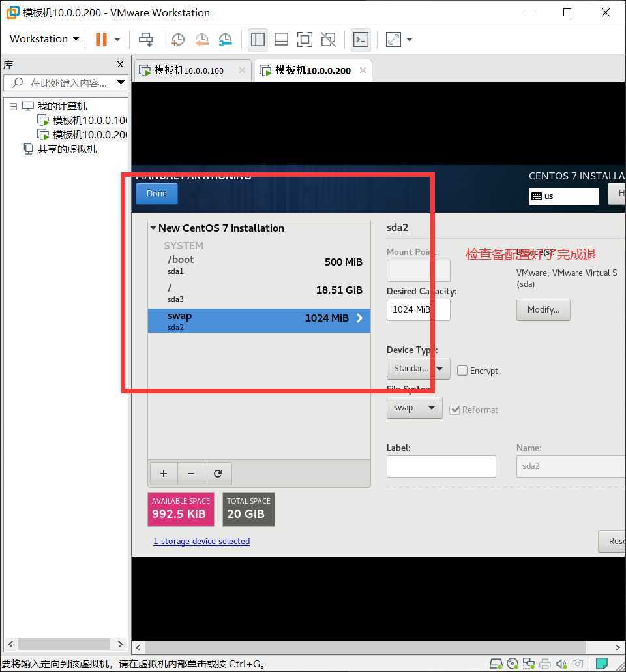The image size is (626, 672).
Task: Click the network adapter status icon
Action: pyautogui.click(x=529, y=664)
